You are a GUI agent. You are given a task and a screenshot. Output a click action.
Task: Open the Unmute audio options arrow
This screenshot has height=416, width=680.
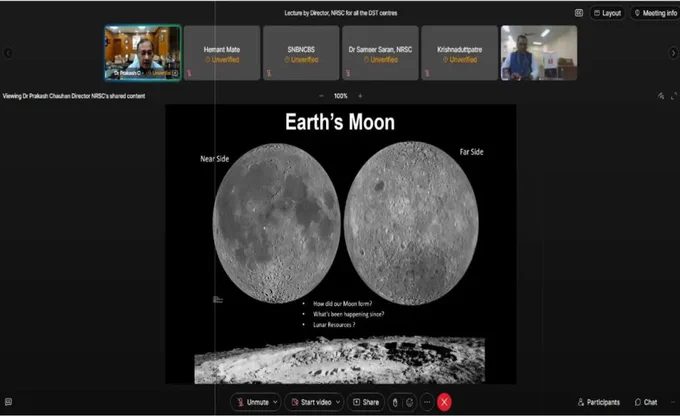(x=275, y=403)
